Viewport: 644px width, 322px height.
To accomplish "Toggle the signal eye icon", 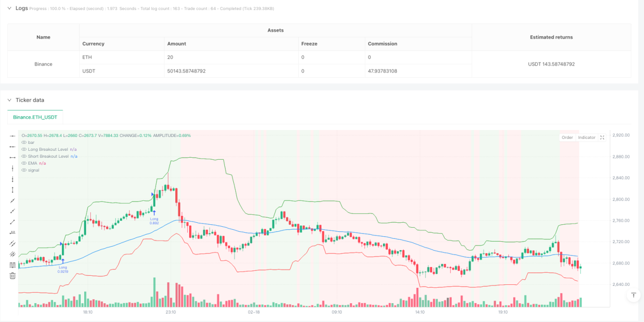I will coord(24,170).
